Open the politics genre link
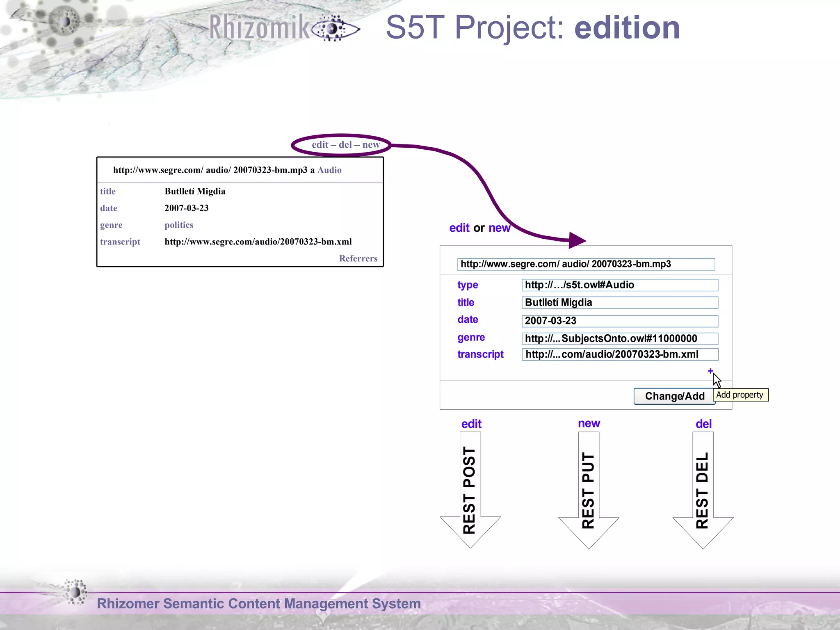 coord(179,225)
